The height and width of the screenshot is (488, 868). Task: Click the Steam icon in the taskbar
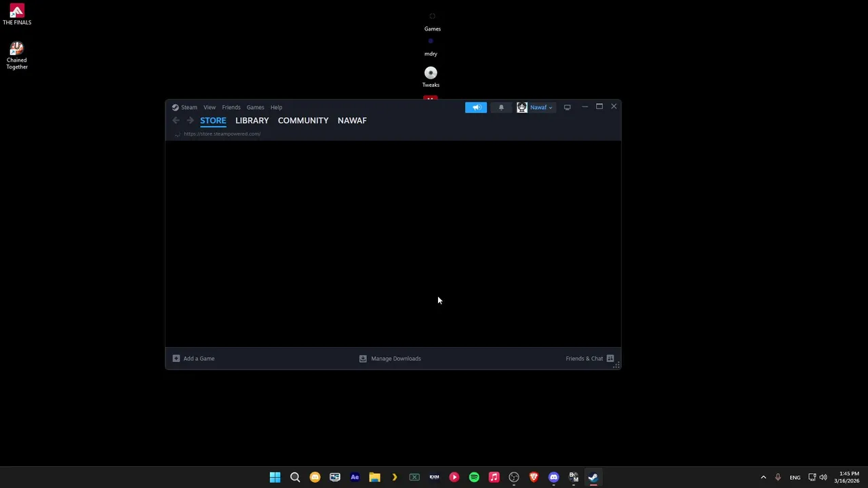click(x=593, y=477)
